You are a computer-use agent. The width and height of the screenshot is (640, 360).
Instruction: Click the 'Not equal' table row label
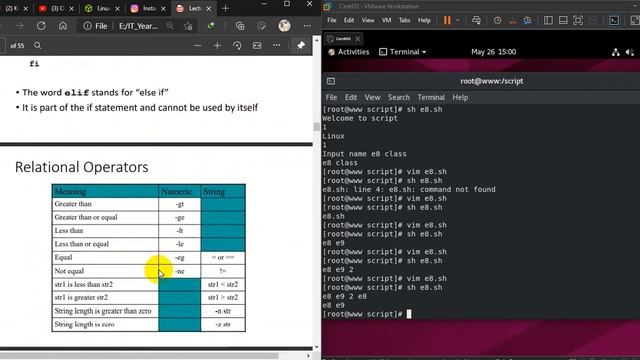coord(69,271)
